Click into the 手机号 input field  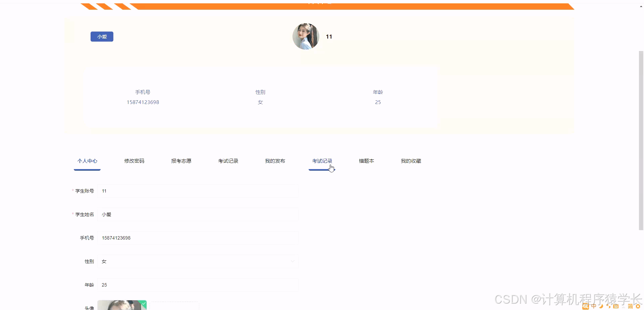(198, 238)
